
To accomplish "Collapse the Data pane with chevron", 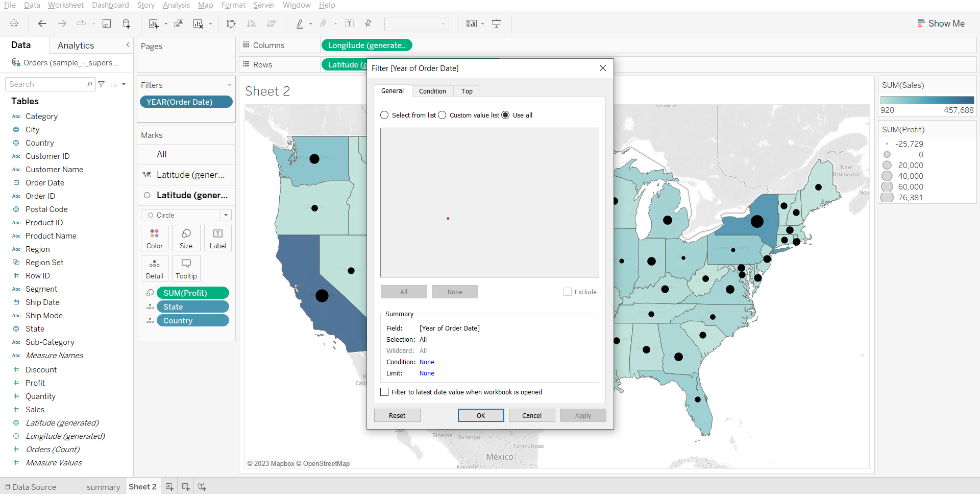I will [x=128, y=45].
